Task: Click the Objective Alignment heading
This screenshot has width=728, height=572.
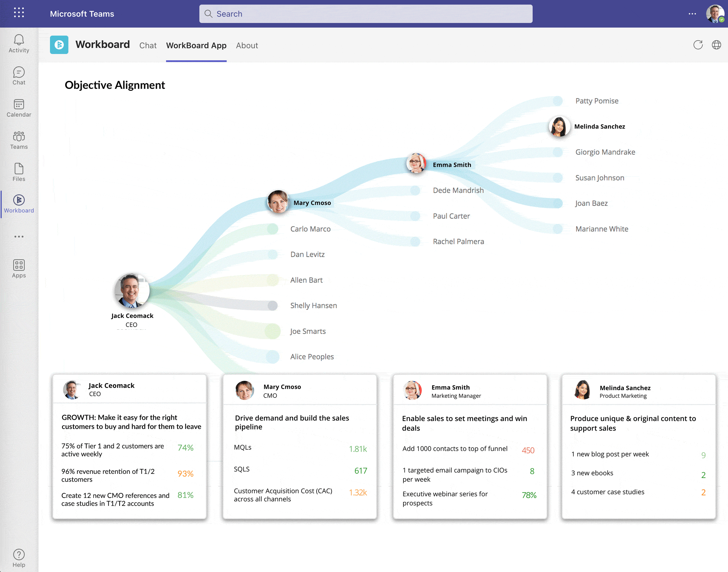Action: pyautogui.click(x=115, y=85)
